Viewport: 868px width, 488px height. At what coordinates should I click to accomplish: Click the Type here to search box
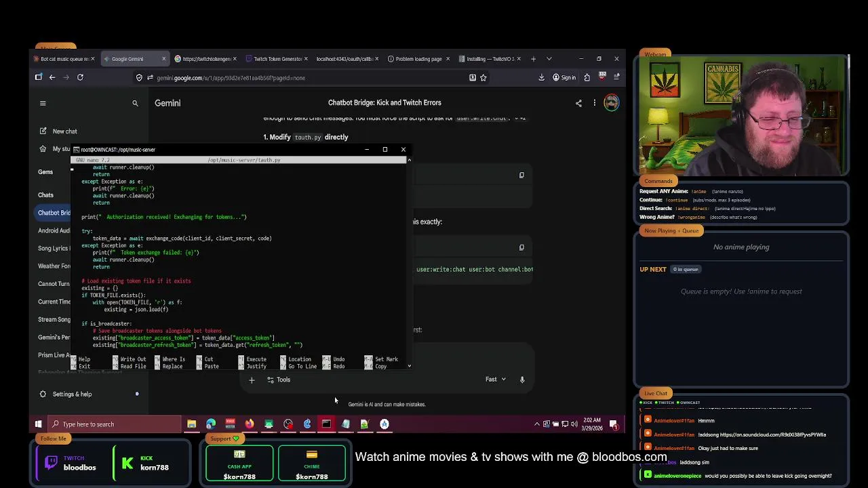click(x=114, y=424)
